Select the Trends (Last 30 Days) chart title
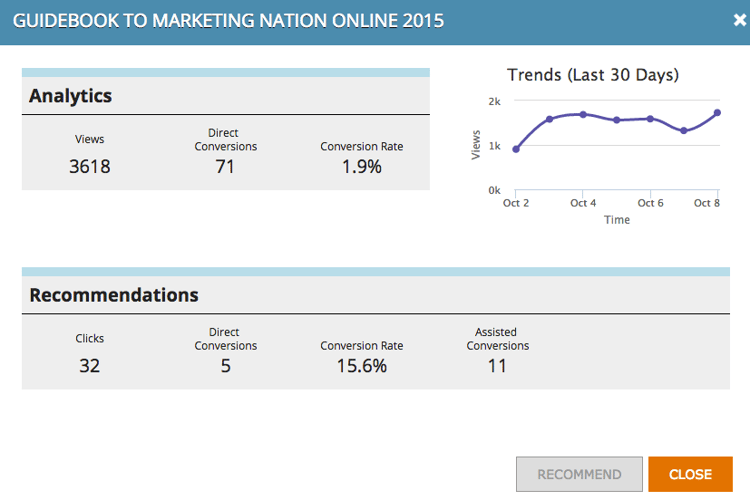The height and width of the screenshot is (500, 750). (593, 75)
